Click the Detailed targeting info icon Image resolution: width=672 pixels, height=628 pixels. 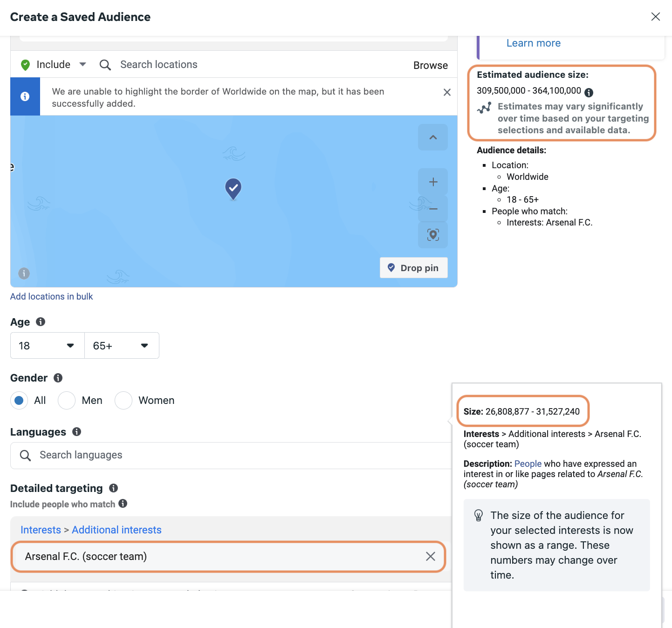114,488
